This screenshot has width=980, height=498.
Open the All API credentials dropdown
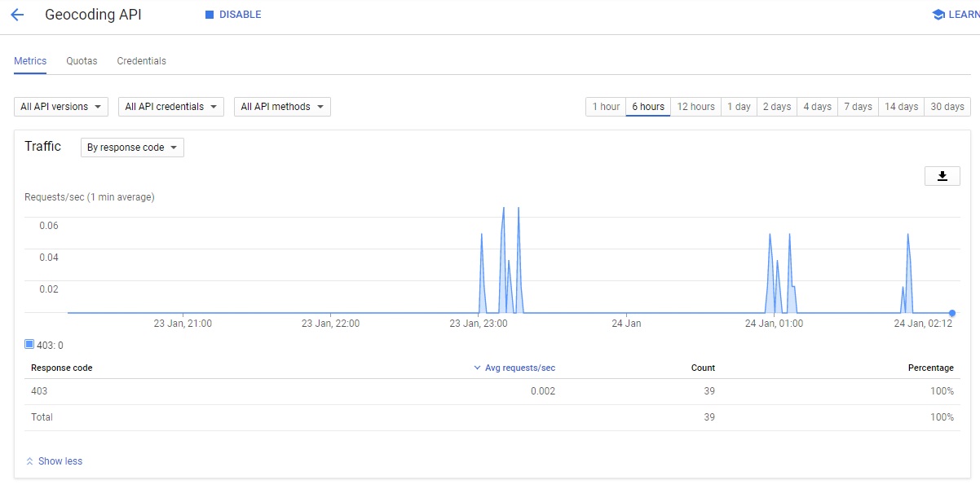click(x=170, y=106)
